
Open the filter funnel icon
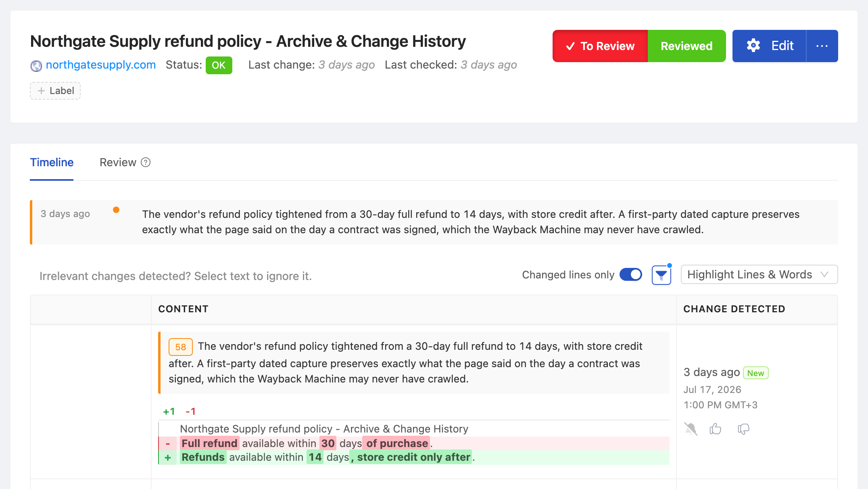(x=661, y=275)
